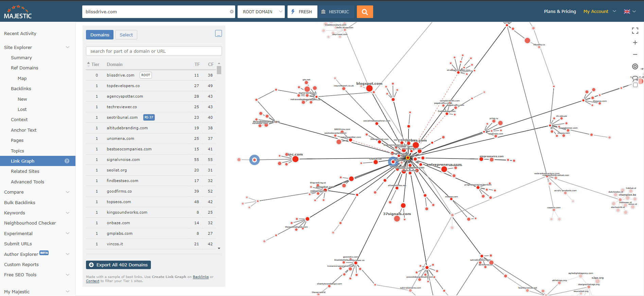Image resolution: width=644 pixels, height=296 pixels.
Task: Open Plans & Pricing page
Action: point(560,11)
